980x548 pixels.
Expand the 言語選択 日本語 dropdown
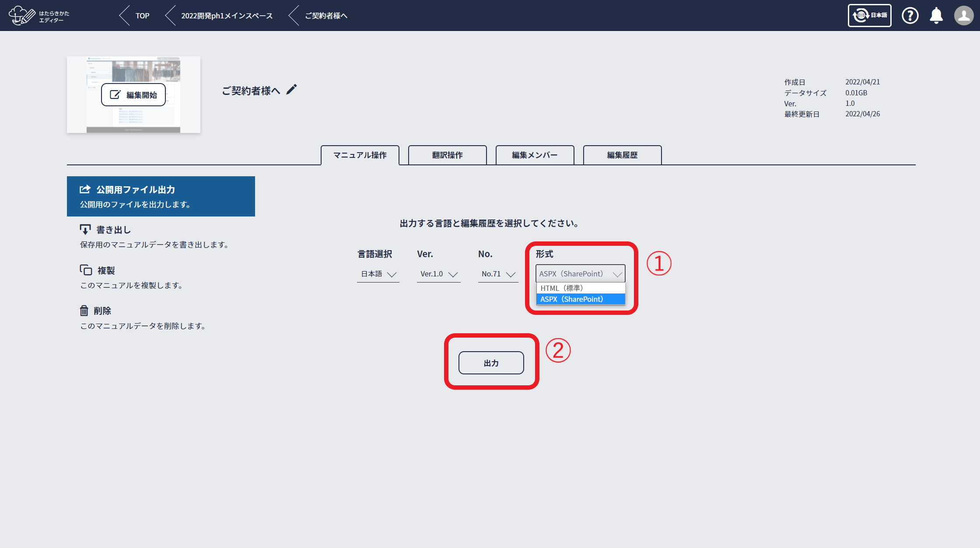click(378, 274)
